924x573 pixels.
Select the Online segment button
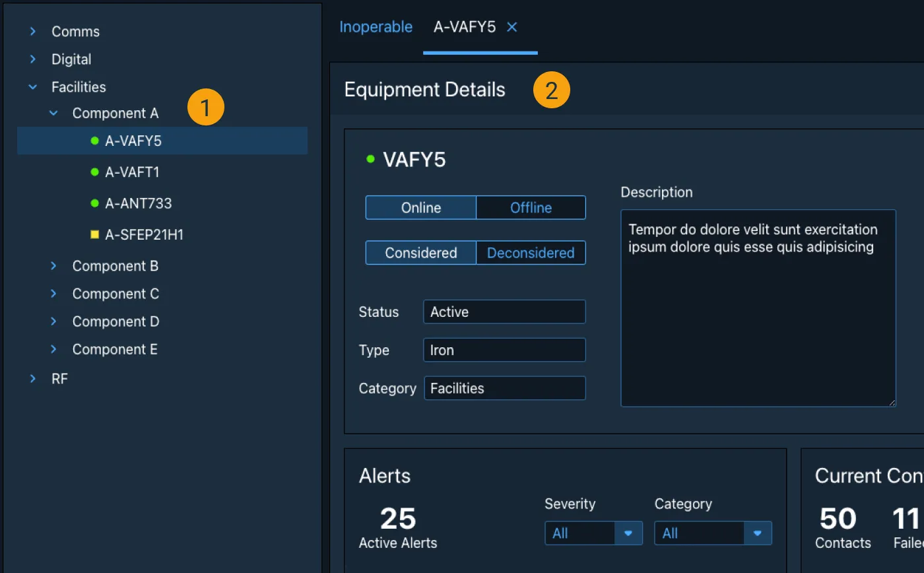pos(421,208)
